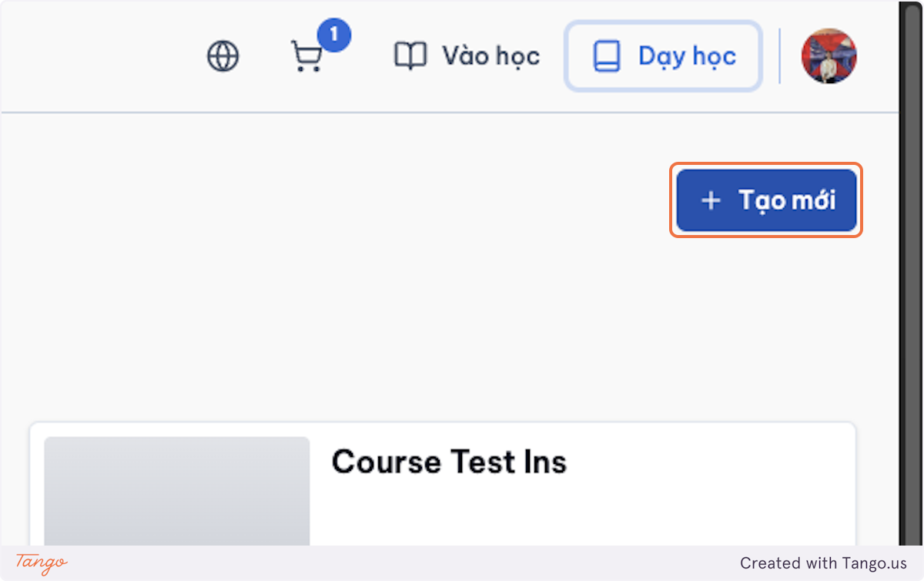The height and width of the screenshot is (581, 924).
Task: Click the cart badge showing 1
Action: coord(333,35)
